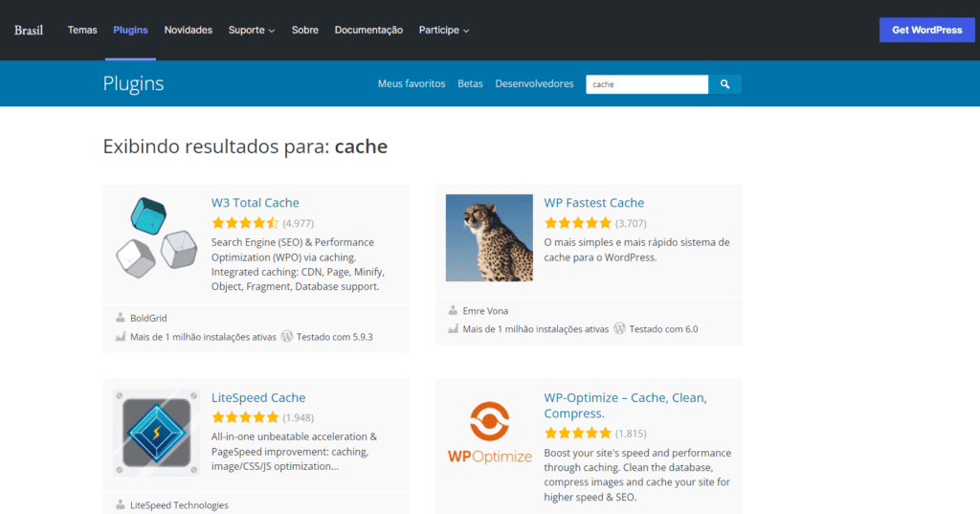Screen dimensions: 980x514
Task: Click the BoldGrid author person icon
Action: 120,318
